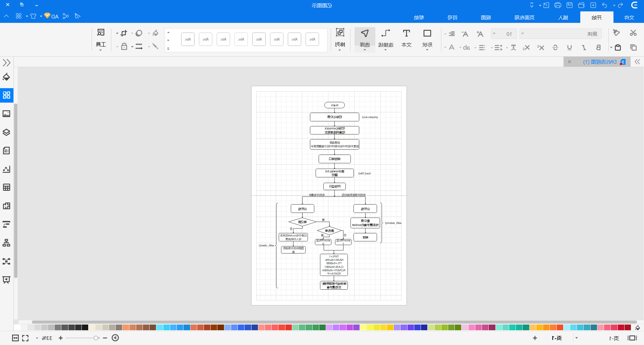Viewport: 644px width, 345px height.
Task: Click the zoom in plus button
Action: [61, 338]
